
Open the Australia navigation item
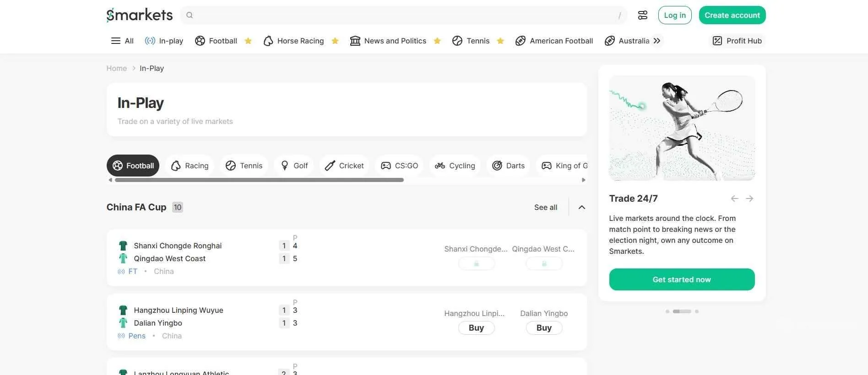coord(627,41)
